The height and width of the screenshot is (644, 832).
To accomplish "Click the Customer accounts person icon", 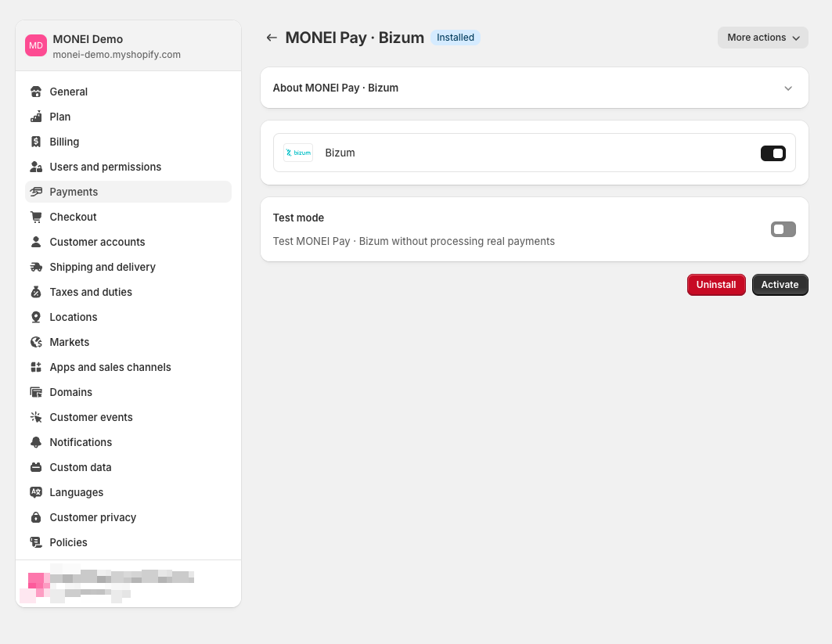I will tap(36, 242).
